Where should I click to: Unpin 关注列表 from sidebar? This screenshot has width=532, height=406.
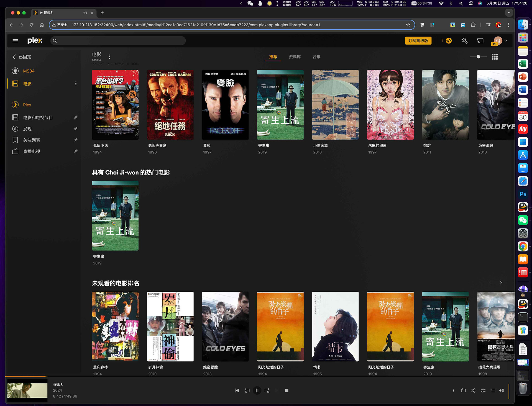(75, 140)
